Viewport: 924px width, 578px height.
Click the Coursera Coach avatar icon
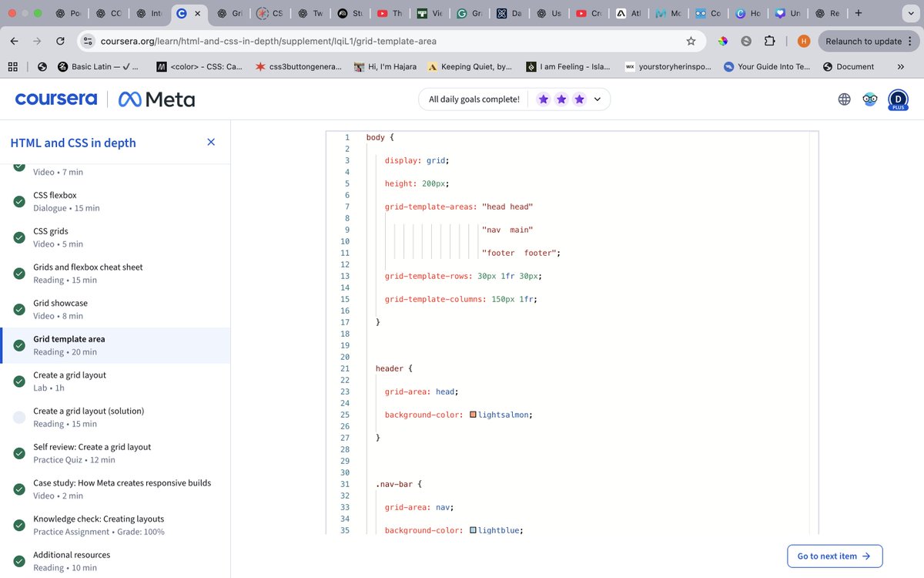pos(870,99)
